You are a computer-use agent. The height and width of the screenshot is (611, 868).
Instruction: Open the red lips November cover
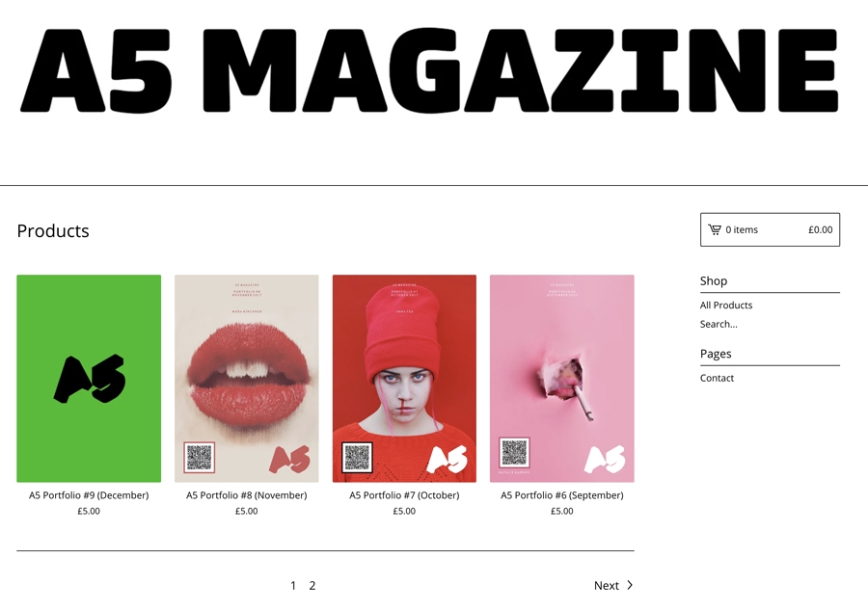click(x=246, y=378)
